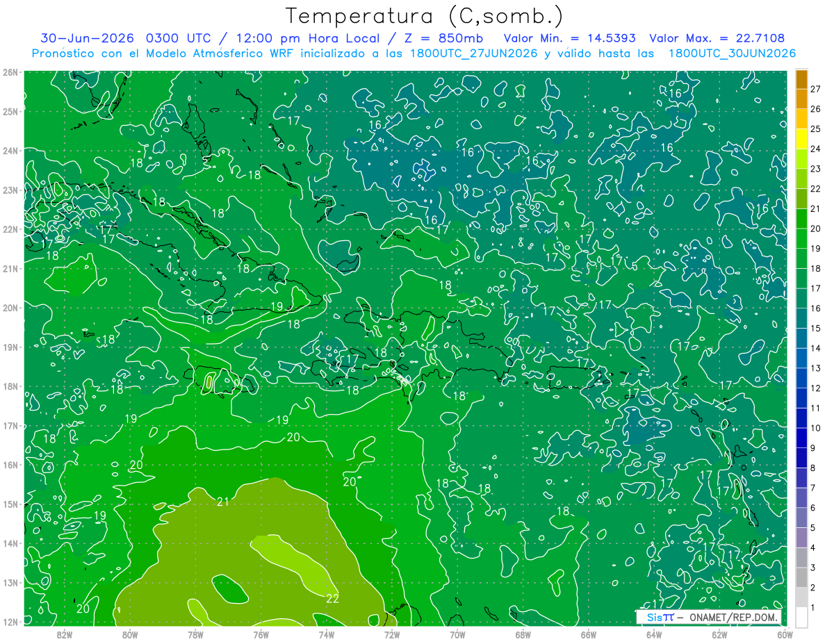Click the "78W" longitude axis label
The height and width of the screenshot is (644, 834).
pyautogui.click(x=195, y=634)
